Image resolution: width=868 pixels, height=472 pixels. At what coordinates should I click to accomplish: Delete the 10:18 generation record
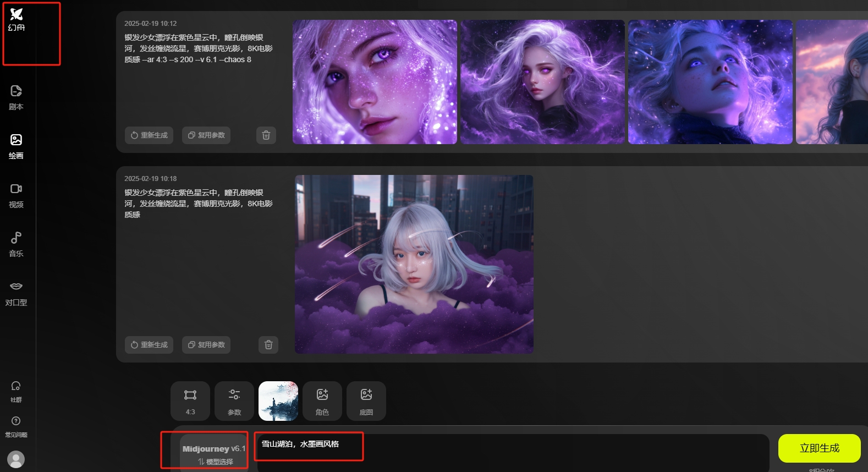pyautogui.click(x=268, y=345)
